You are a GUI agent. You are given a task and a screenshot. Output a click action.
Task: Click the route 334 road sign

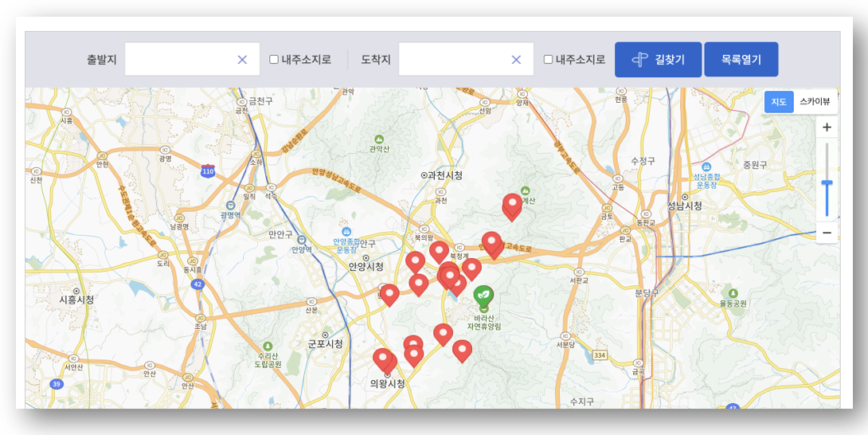coord(600,354)
